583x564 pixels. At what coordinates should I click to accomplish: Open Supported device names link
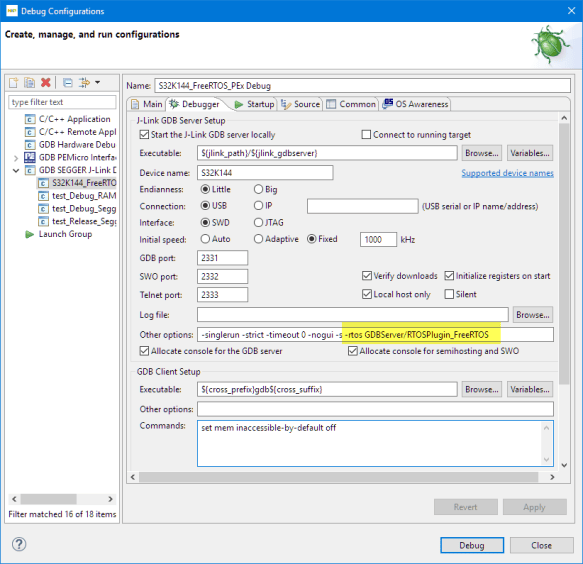pyautogui.click(x=507, y=173)
